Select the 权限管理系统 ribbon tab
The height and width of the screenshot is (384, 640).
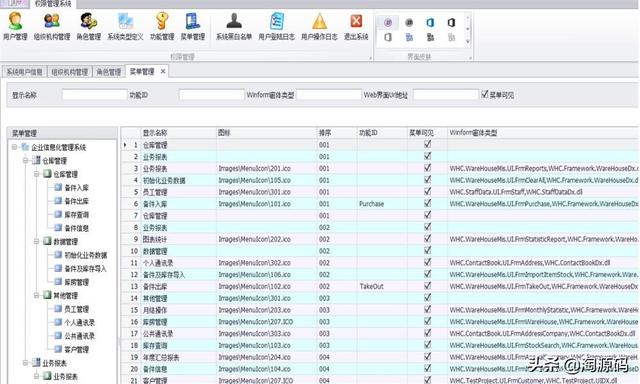point(53,4)
